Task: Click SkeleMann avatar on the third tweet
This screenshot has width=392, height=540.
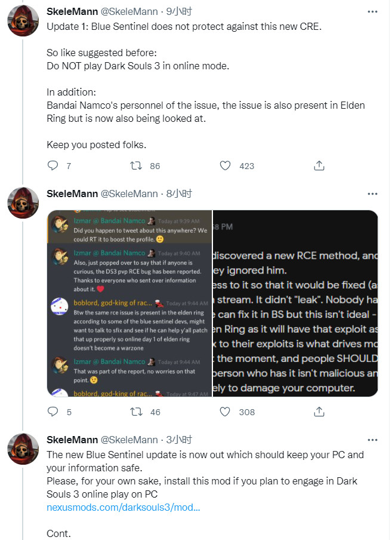Action: click(x=23, y=449)
